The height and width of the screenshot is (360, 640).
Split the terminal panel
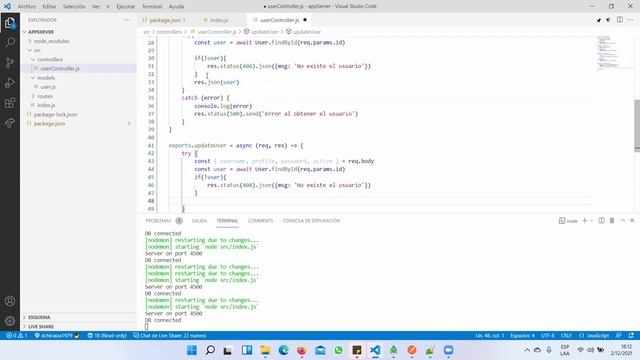point(601,220)
